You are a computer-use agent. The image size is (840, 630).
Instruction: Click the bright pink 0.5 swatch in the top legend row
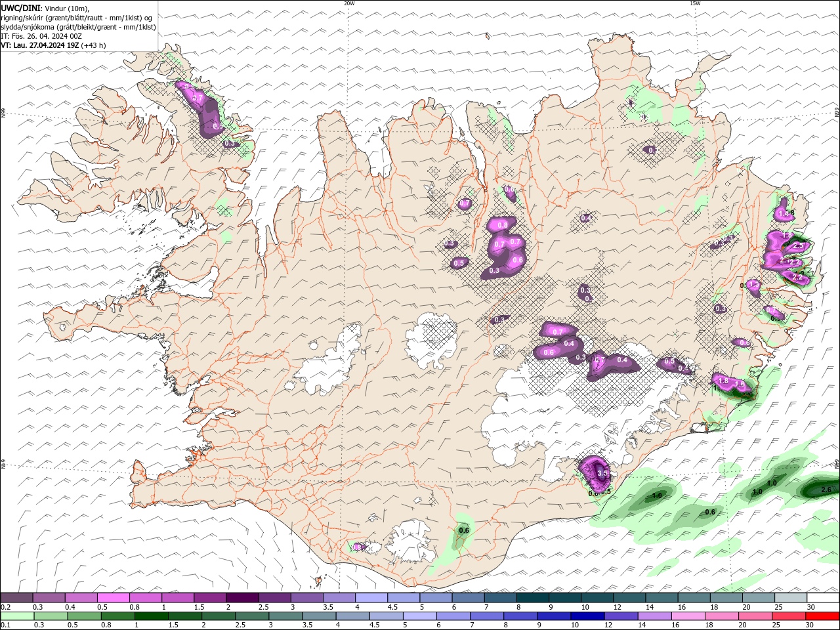(x=114, y=598)
